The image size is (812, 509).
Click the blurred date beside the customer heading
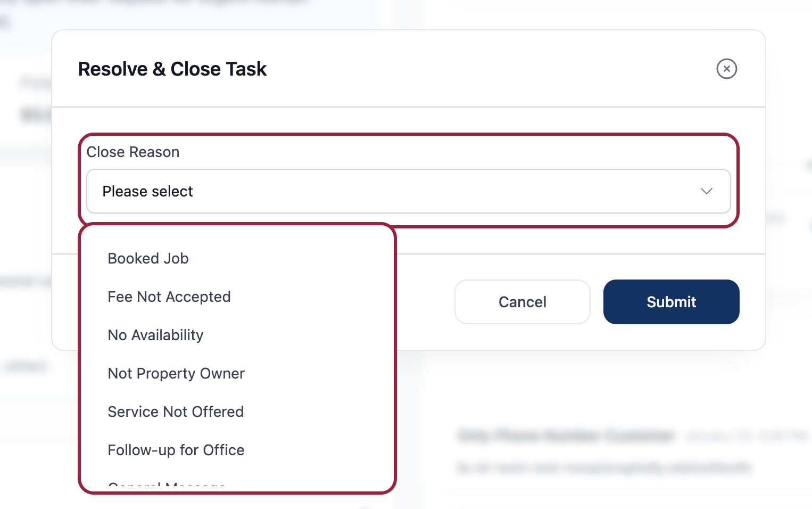click(745, 437)
